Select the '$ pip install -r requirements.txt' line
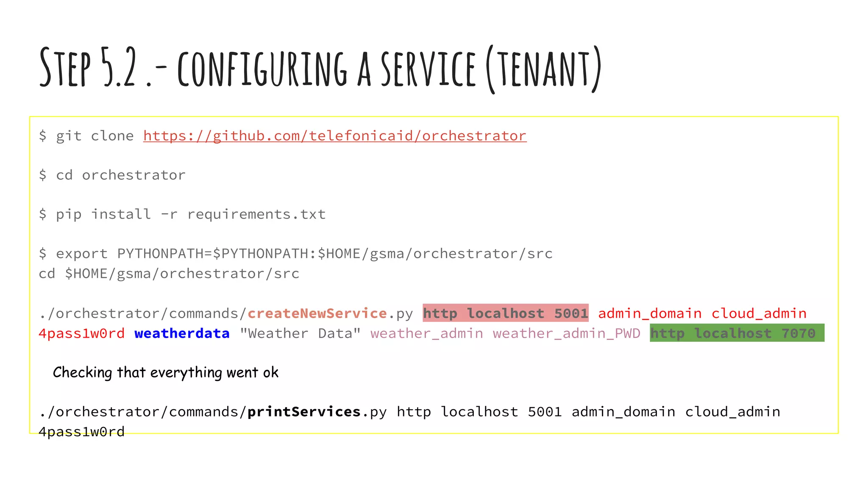 point(182,214)
